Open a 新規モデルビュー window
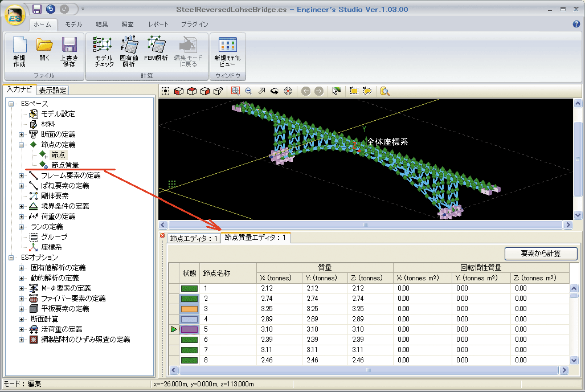 pos(228,51)
